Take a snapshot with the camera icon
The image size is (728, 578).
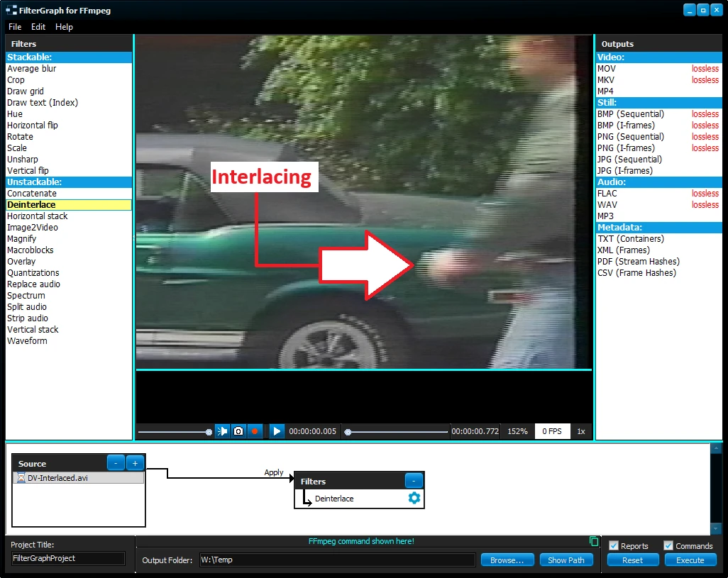(x=238, y=431)
